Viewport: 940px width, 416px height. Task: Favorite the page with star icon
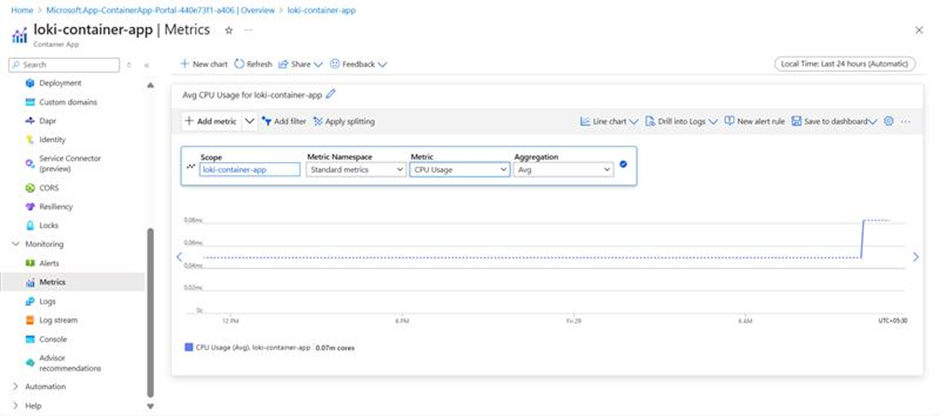[x=228, y=30]
